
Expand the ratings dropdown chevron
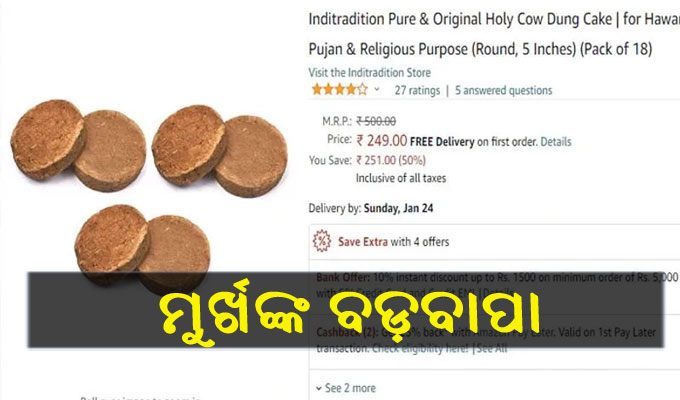[377, 89]
